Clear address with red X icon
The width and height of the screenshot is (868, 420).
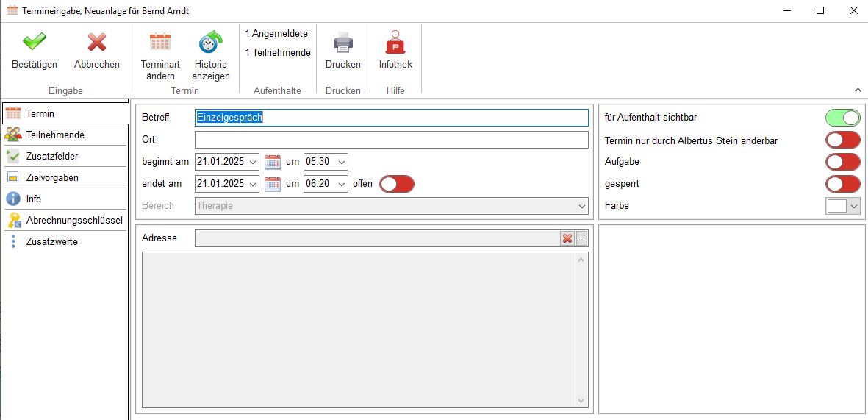567,238
